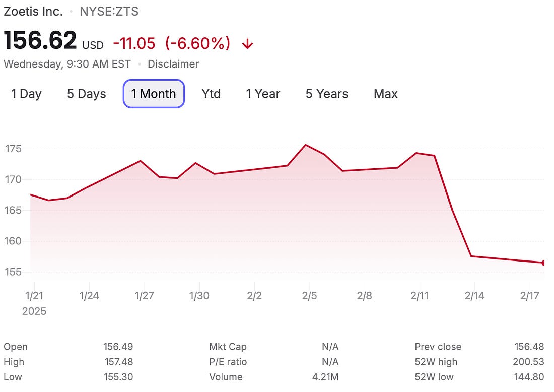The image size is (554, 392).
Task: Click the red down arrow icon
Action: (247, 44)
